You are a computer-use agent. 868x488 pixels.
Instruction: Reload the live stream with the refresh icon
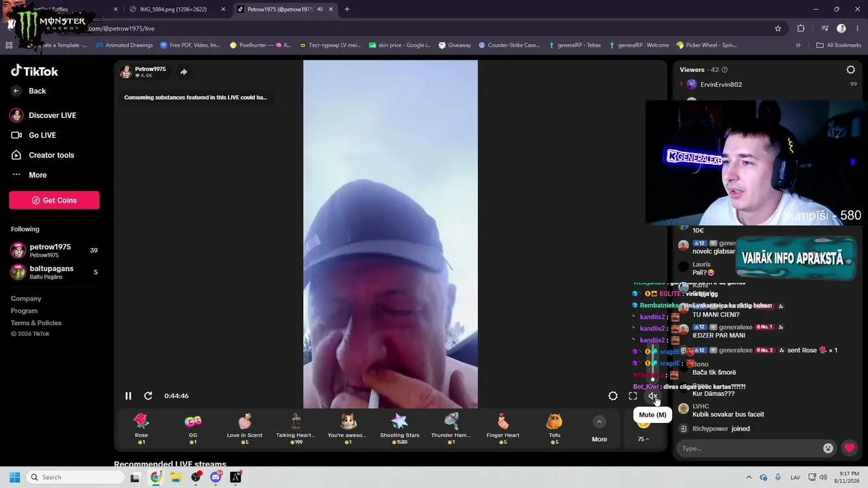point(148,396)
